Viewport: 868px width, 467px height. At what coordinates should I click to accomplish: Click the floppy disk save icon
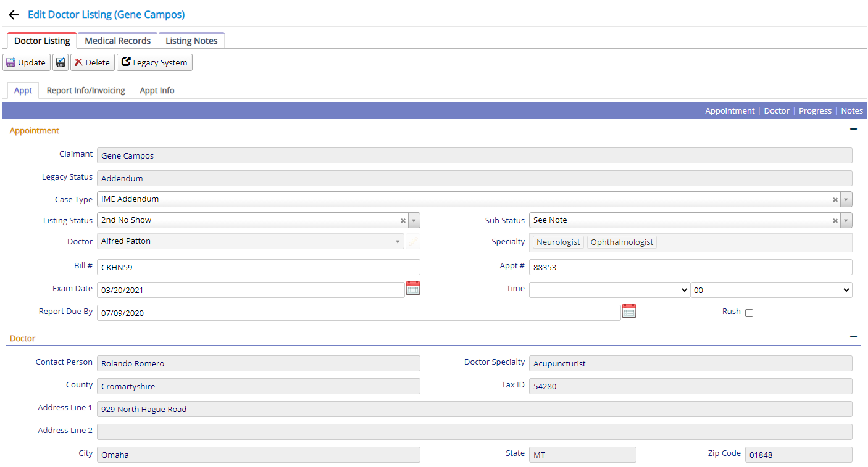[61, 62]
